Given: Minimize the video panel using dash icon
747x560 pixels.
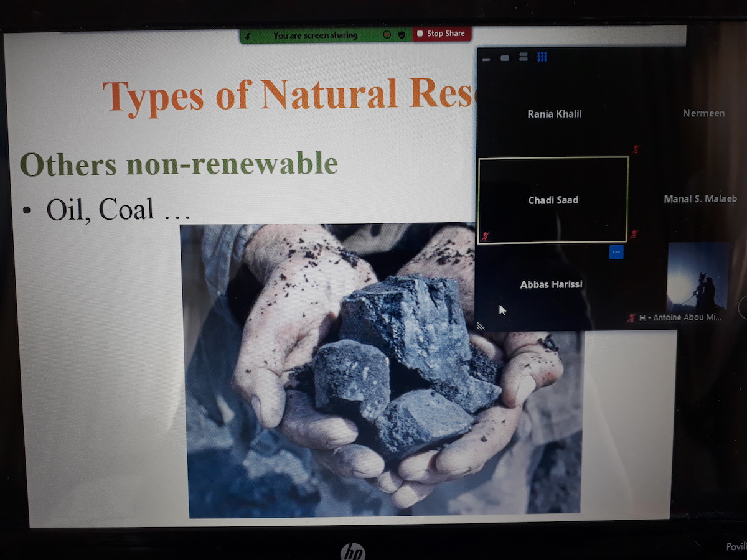Looking at the screenshot, I should coord(486,60).
